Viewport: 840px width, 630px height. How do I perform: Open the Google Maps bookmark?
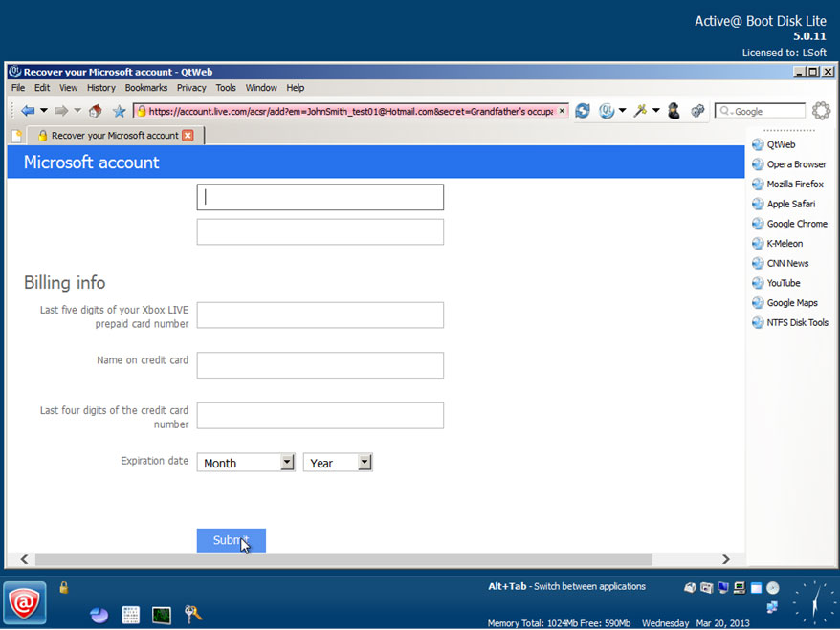coord(785,303)
